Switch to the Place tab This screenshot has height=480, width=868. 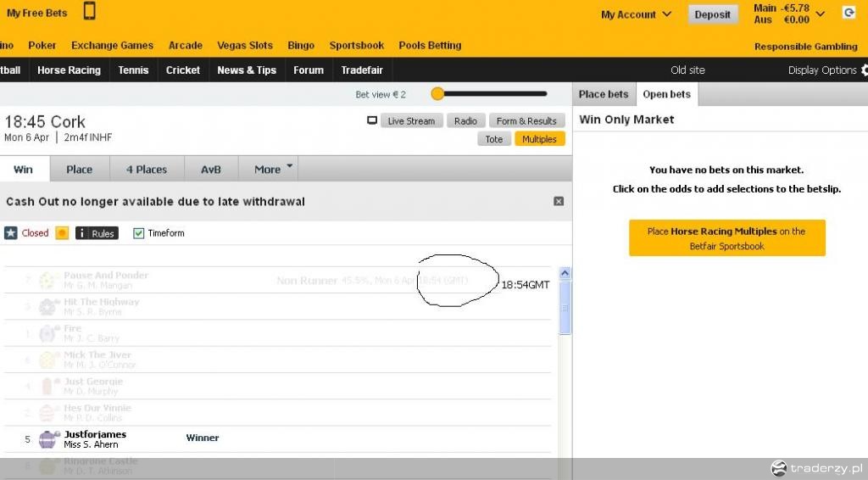(x=80, y=169)
